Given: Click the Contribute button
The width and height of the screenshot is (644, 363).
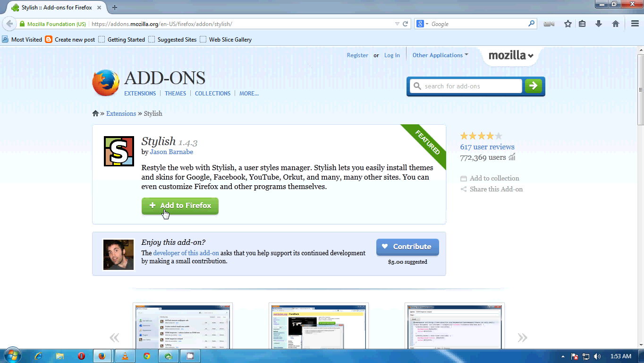Looking at the screenshot, I should pos(407,247).
